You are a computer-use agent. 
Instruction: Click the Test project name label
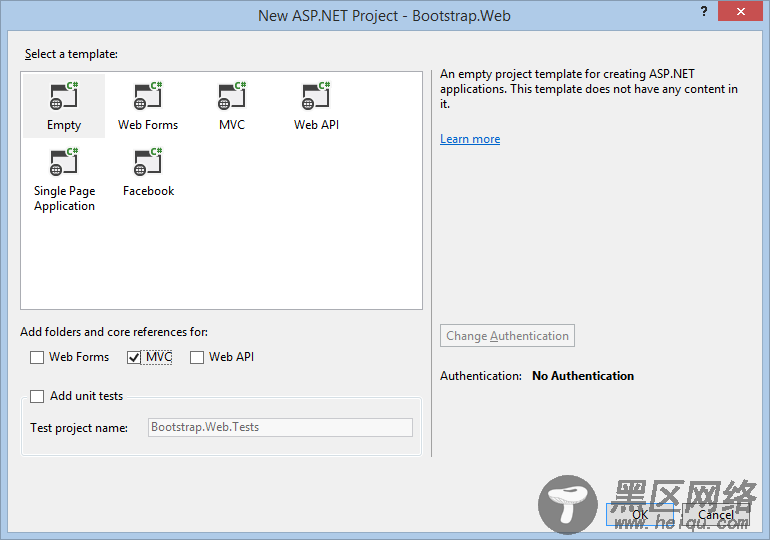click(x=79, y=428)
